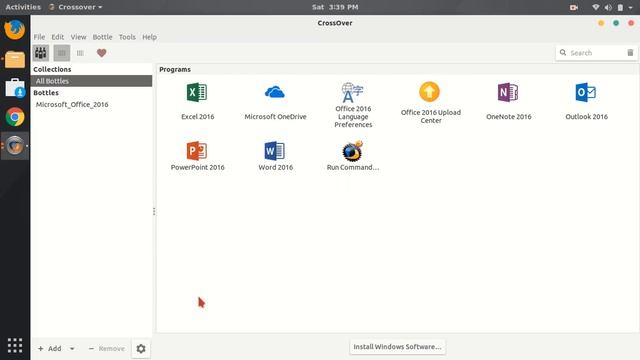Click the Add bottle button
Image resolution: width=640 pixels, height=360 pixels.
tap(49, 349)
